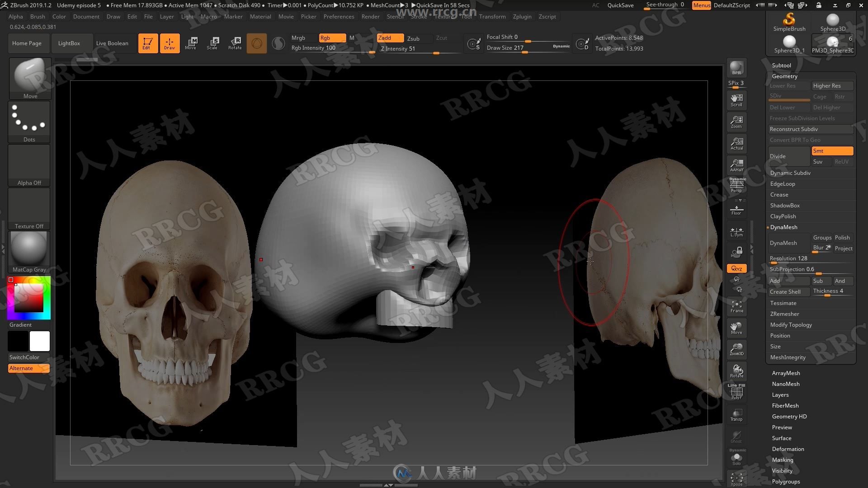Toggle Persp perspective icon
This screenshot has width=868, height=488.
[736, 185]
